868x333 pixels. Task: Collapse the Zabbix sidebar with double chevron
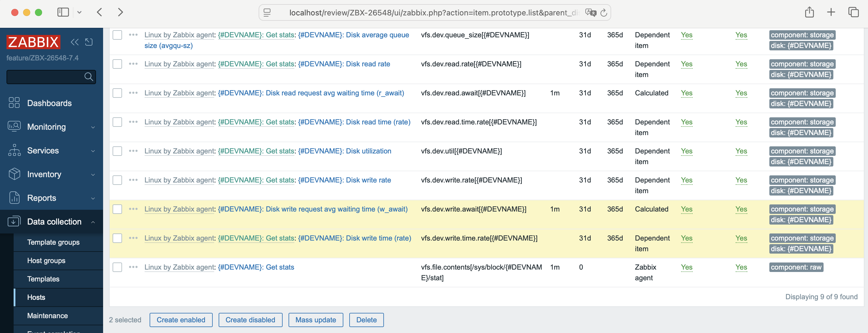[x=74, y=42]
